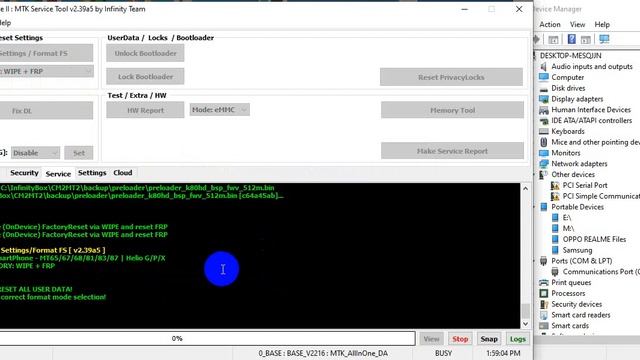640x360 pixels.
Task: Open the Settings tab
Action: click(92, 173)
